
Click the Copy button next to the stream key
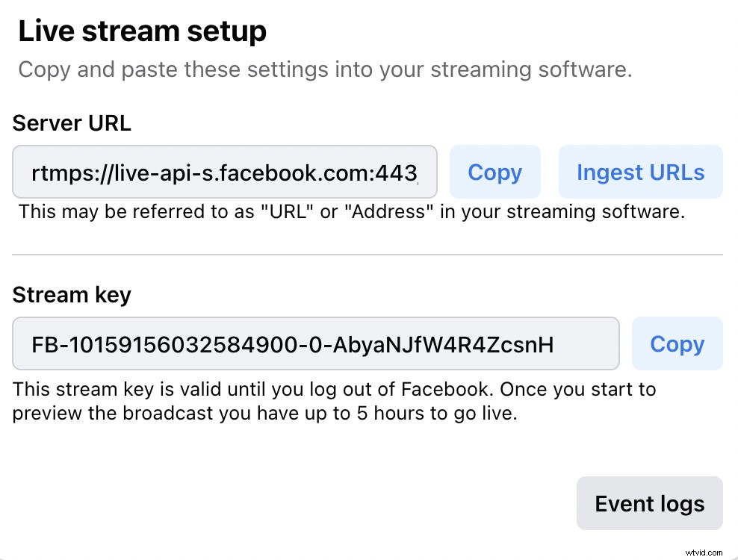(x=677, y=343)
